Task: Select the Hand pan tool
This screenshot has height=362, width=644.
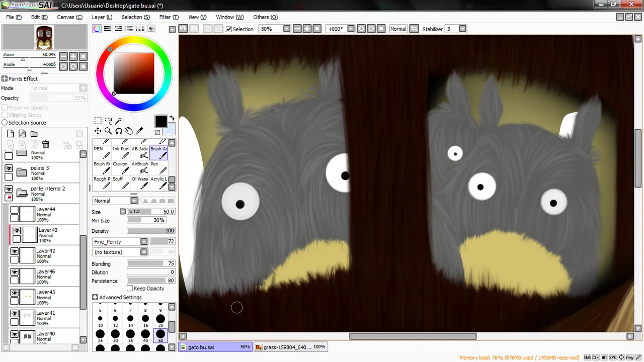Action: tap(129, 131)
